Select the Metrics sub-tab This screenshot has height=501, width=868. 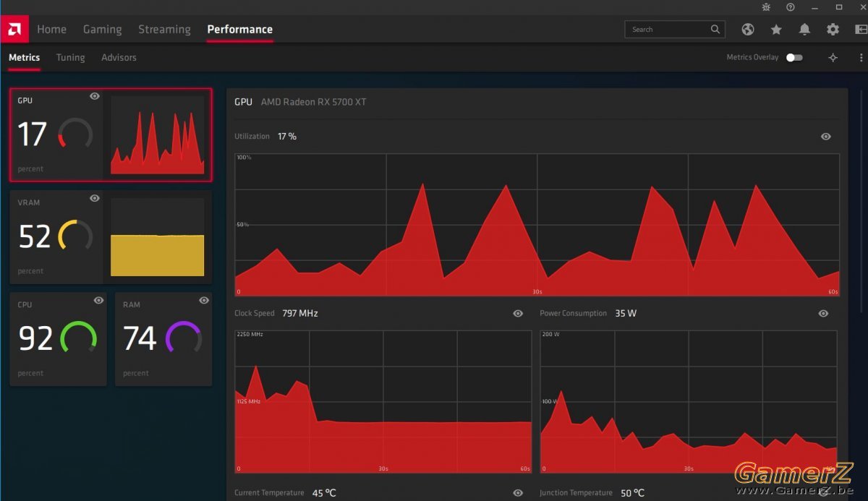pos(24,57)
